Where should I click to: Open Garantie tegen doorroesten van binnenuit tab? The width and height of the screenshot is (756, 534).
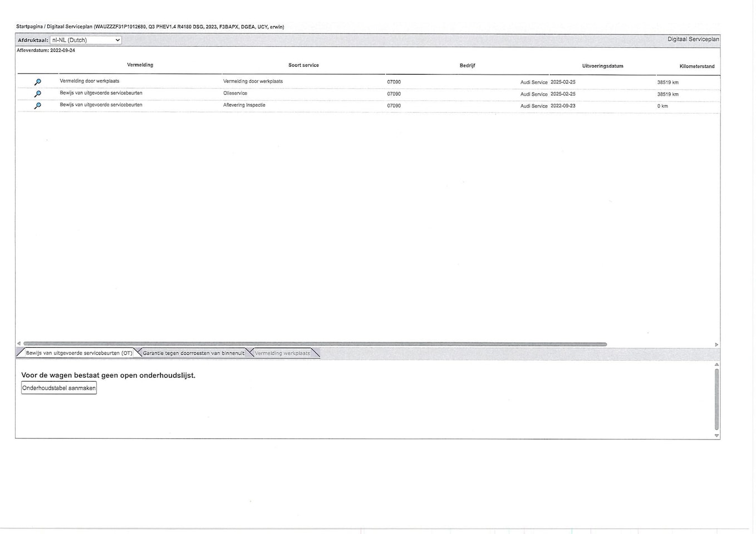click(193, 353)
